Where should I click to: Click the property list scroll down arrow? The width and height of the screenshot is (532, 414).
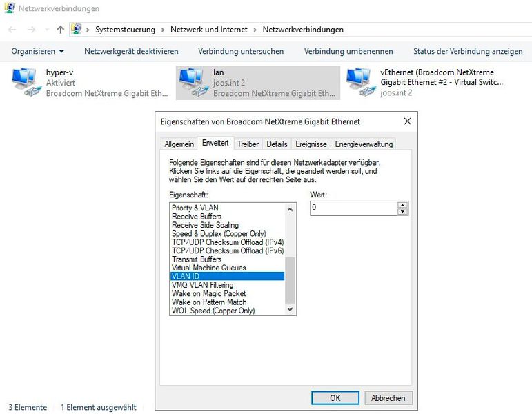290,309
